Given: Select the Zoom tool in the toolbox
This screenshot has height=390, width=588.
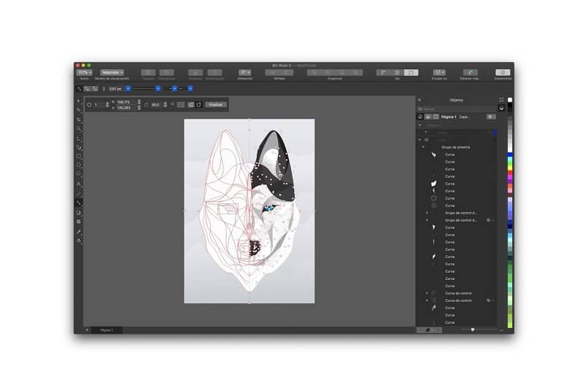Looking at the screenshot, I should click(79, 128).
